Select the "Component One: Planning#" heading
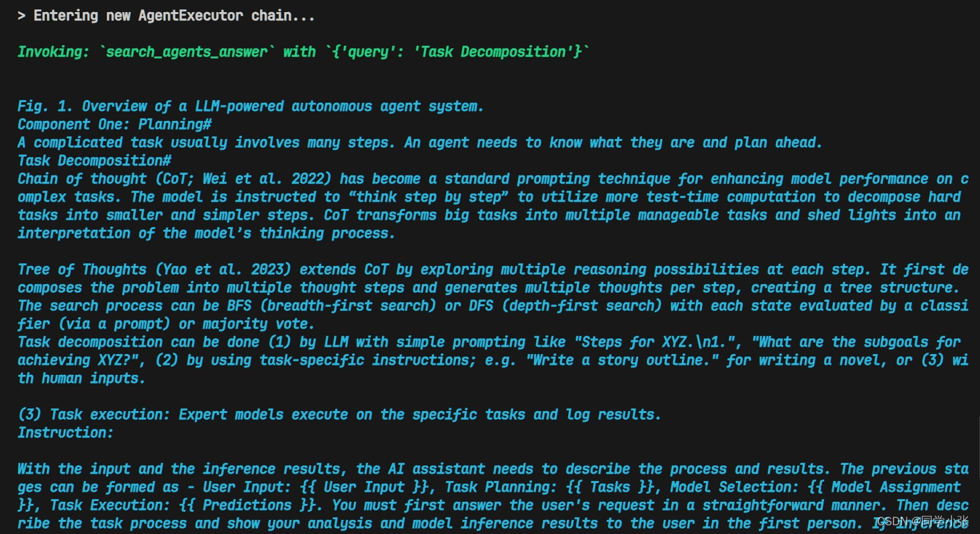980x534 pixels. coord(115,124)
